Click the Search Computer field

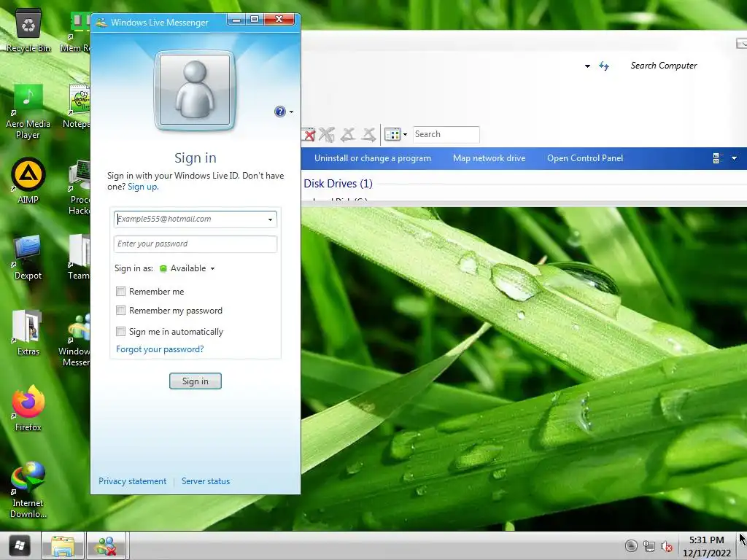(x=664, y=66)
